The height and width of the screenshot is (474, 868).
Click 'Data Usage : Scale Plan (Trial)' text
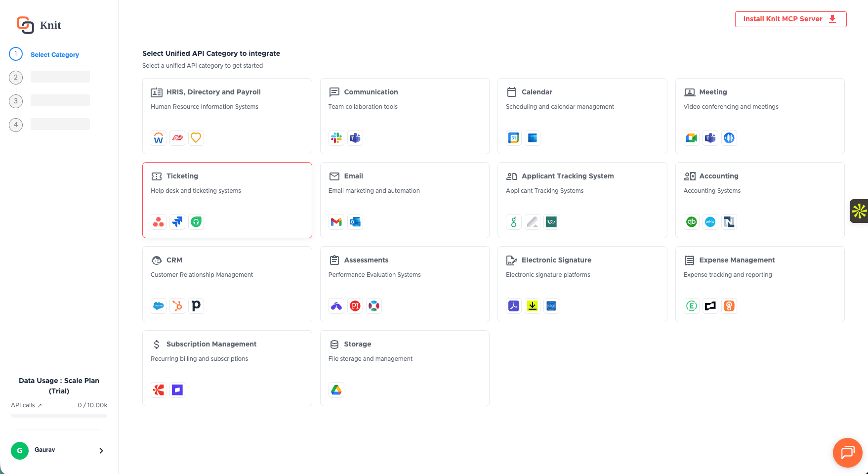59,386
